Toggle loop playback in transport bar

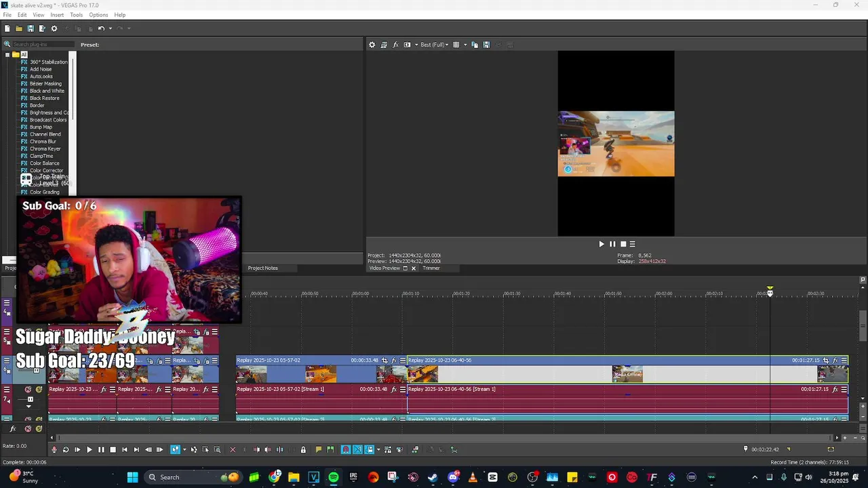click(66, 449)
